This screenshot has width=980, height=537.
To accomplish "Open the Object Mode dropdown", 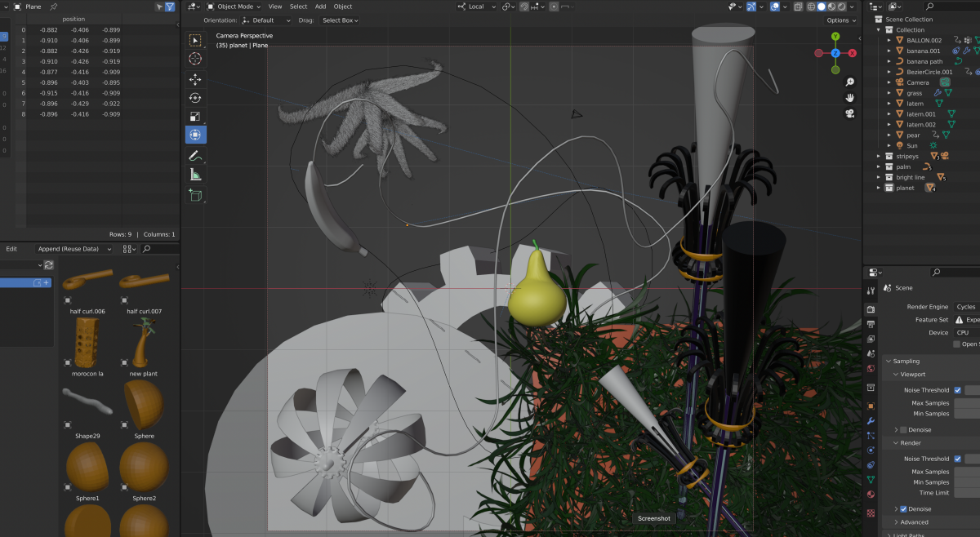I will coord(234,7).
